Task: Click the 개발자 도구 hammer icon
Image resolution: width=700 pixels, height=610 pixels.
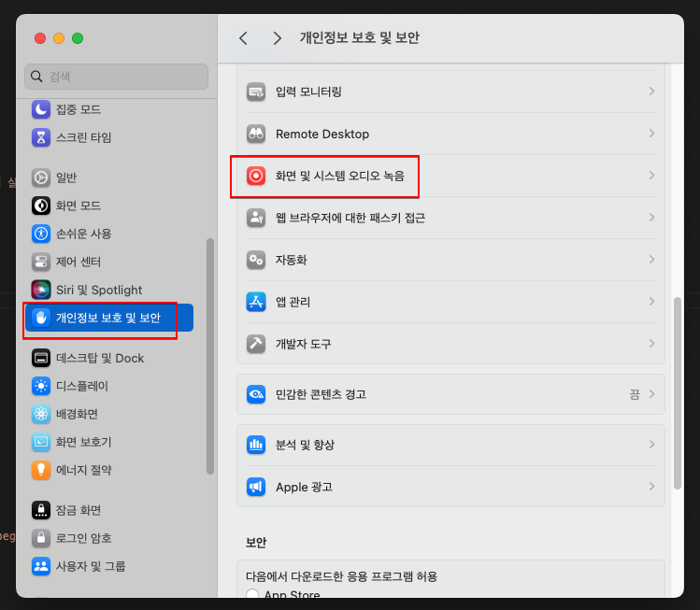Action: tap(256, 344)
